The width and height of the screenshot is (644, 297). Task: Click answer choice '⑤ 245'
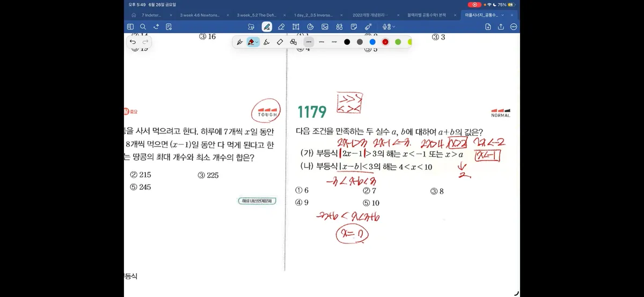pyautogui.click(x=141, y=187)
